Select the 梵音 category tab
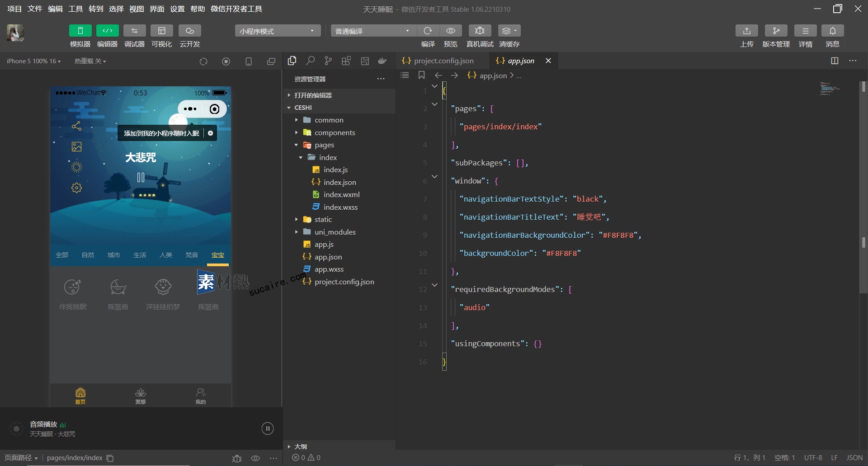This screenshot has width=868, height=466. [192, 255]
